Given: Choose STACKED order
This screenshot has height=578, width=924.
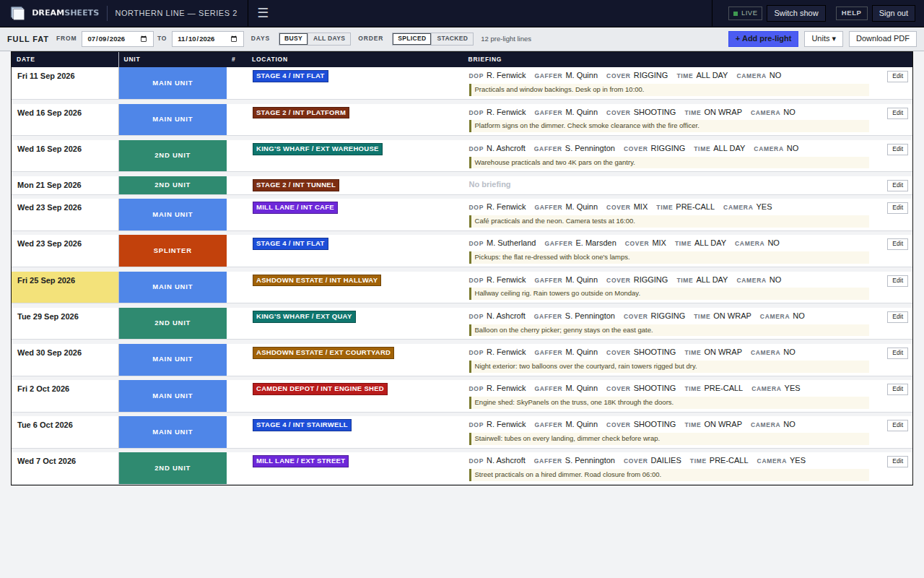Looking at the screenshot, I should [452, 39].
